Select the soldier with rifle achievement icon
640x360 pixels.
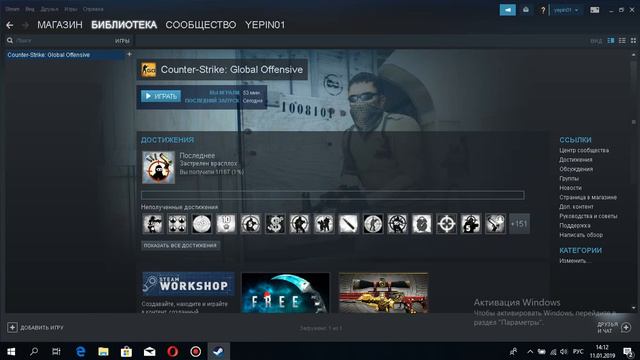pyautogui.click(x=153, y=224)
